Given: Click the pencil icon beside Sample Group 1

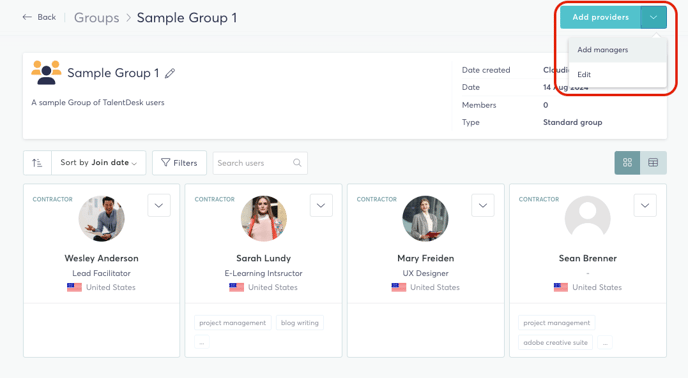Looking at the screenshot, I should click(x=170, y=73).
